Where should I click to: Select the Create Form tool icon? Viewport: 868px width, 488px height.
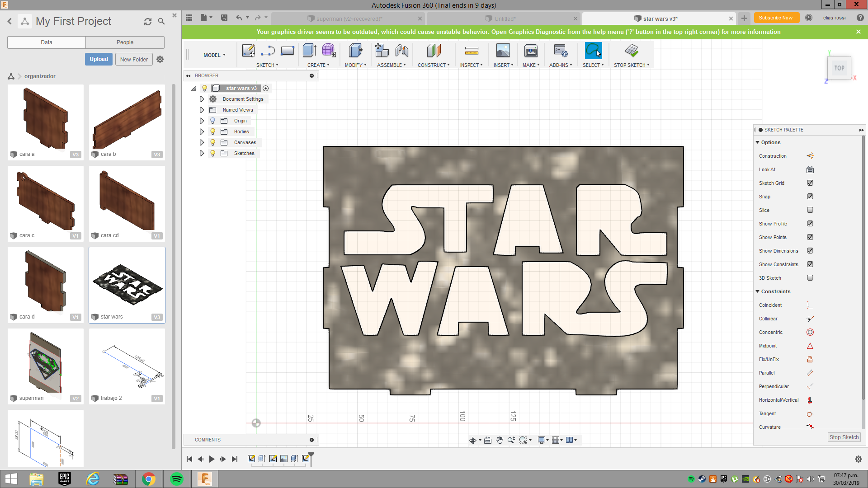click(x=329, y=51)
